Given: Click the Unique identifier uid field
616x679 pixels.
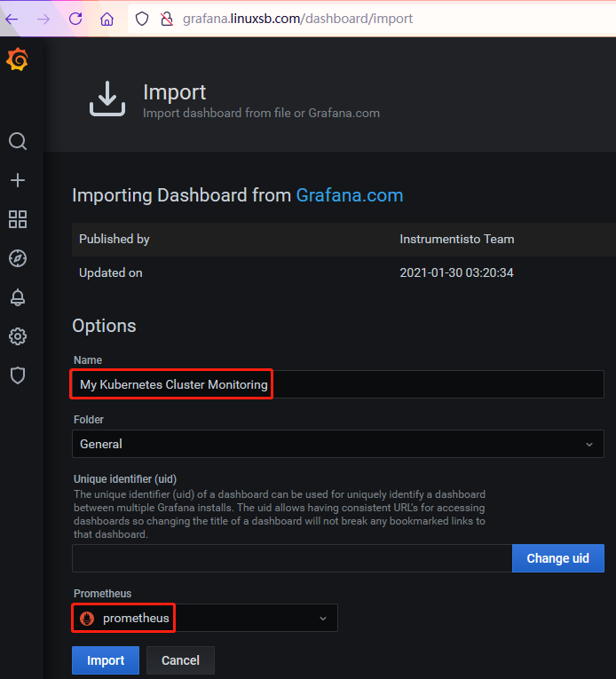Looking at the screenshot, I should (x=291, y=558).
